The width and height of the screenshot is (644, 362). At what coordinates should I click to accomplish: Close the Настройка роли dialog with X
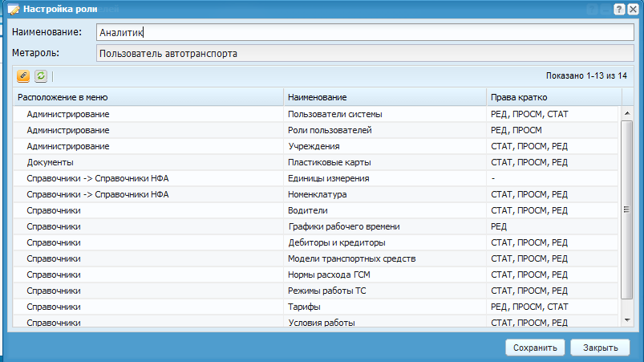click(634, 9)
